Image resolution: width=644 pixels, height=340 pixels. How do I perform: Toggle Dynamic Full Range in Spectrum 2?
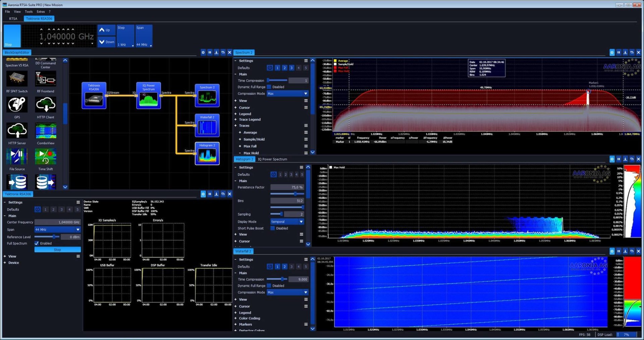tap(269, 87)
